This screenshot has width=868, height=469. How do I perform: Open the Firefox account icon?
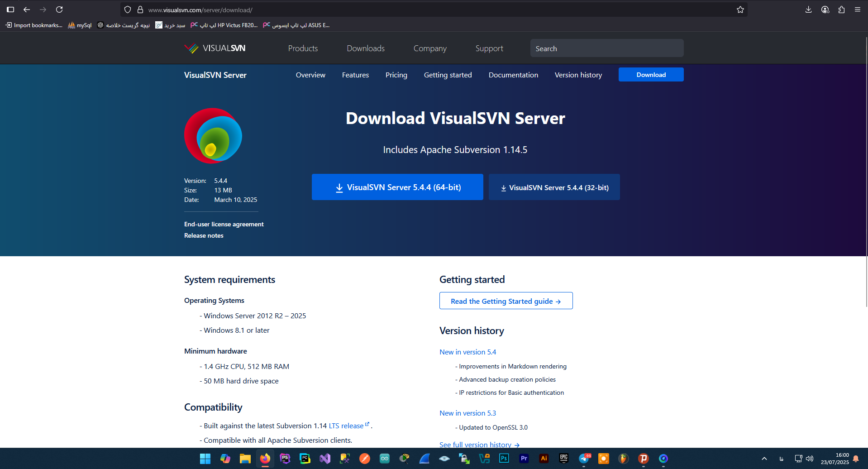tap(825, 10)
